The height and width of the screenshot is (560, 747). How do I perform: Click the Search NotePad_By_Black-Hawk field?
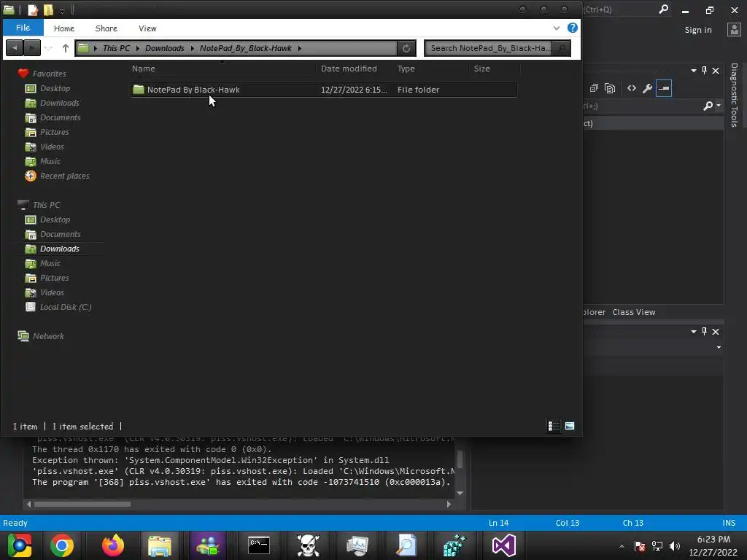point(489,48)
